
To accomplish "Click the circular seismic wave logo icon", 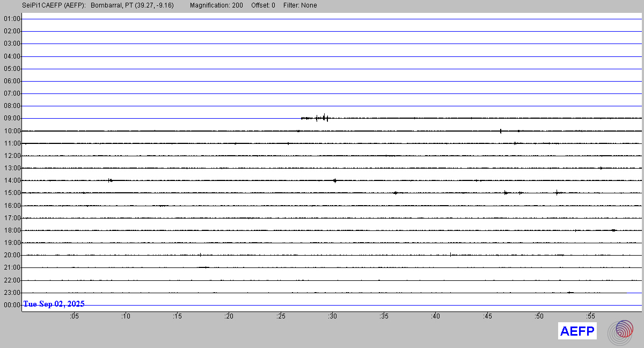I will coord(620,331).
